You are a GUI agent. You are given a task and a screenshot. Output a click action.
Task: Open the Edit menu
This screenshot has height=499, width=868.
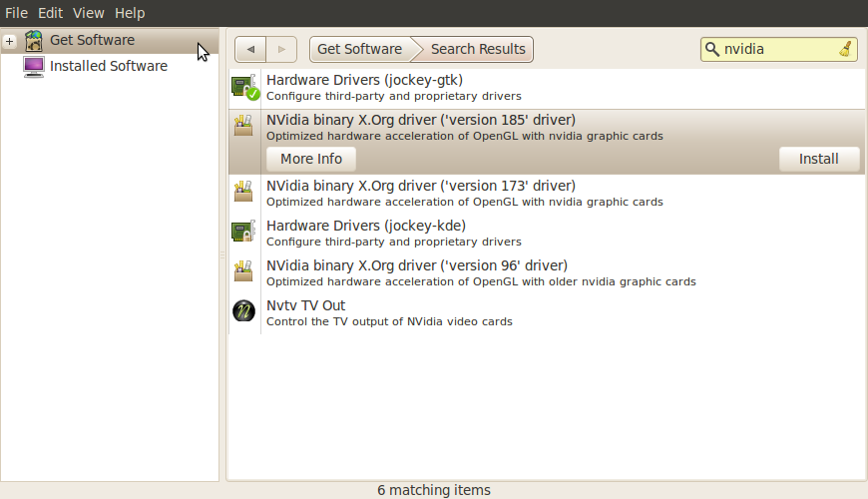(50, 13)
